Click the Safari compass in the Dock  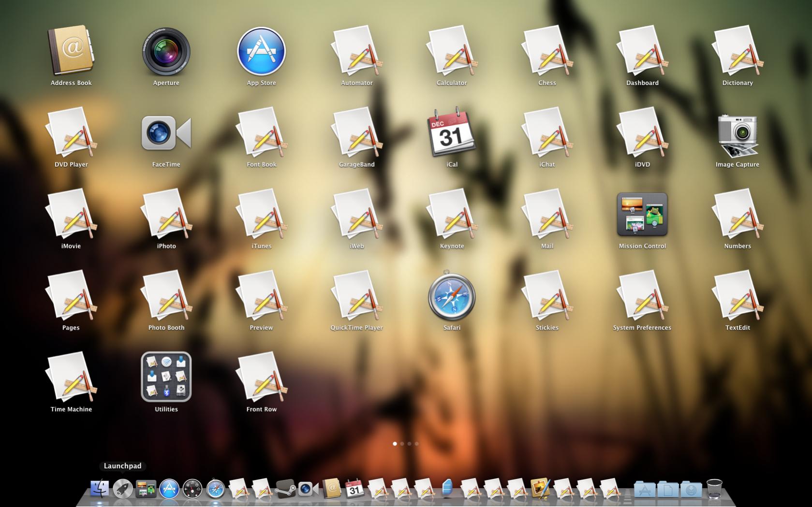click(x=216, y=489)
